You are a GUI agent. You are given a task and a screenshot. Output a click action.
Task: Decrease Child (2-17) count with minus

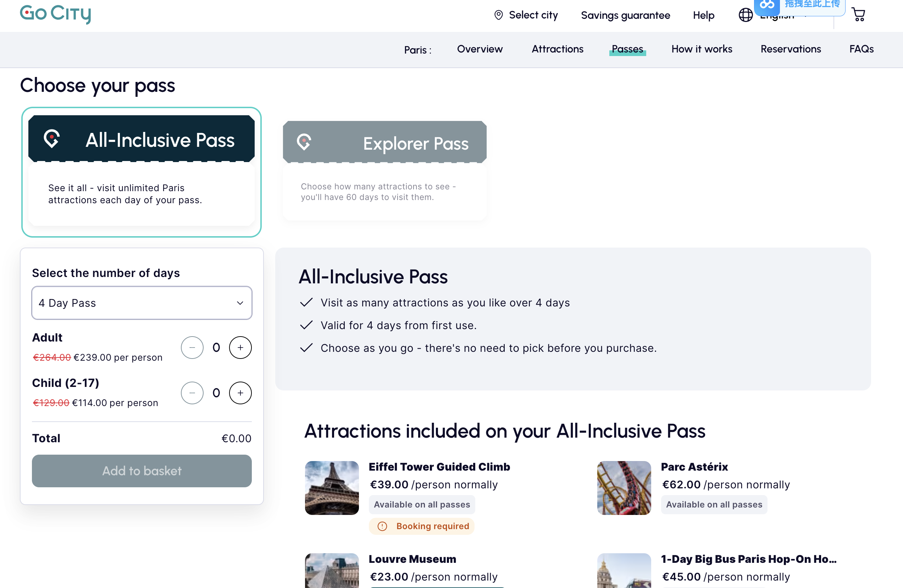tap(192, 393)
